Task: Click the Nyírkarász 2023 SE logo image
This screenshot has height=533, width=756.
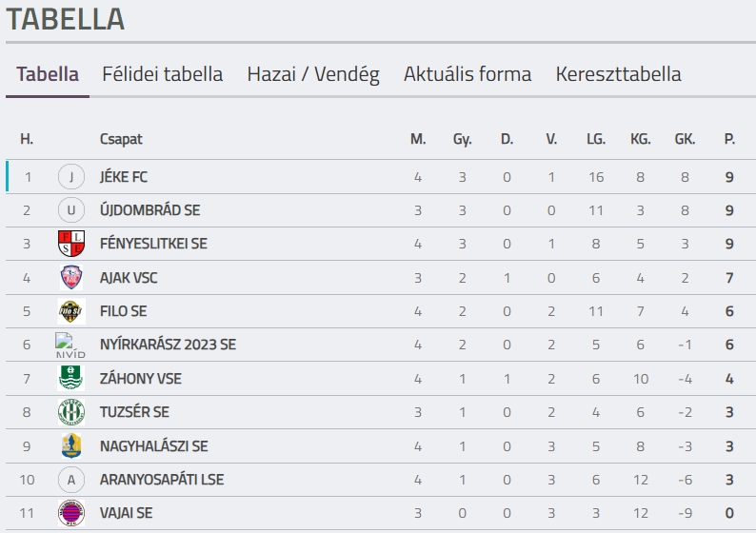Action: point(70,345)
